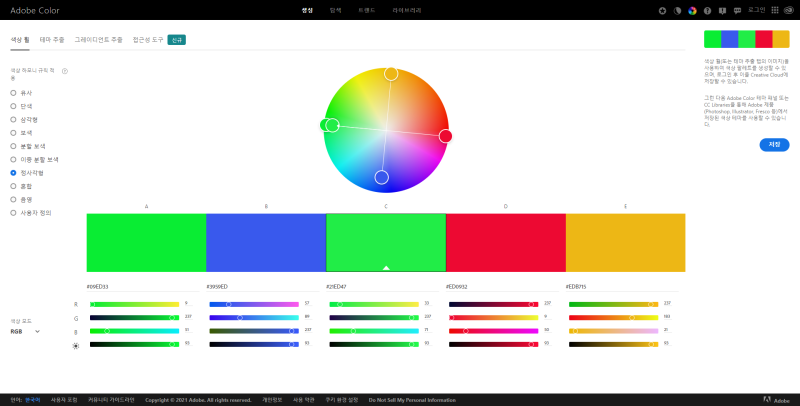Open the dark mode moon icon in header

(x=677, y=10)
